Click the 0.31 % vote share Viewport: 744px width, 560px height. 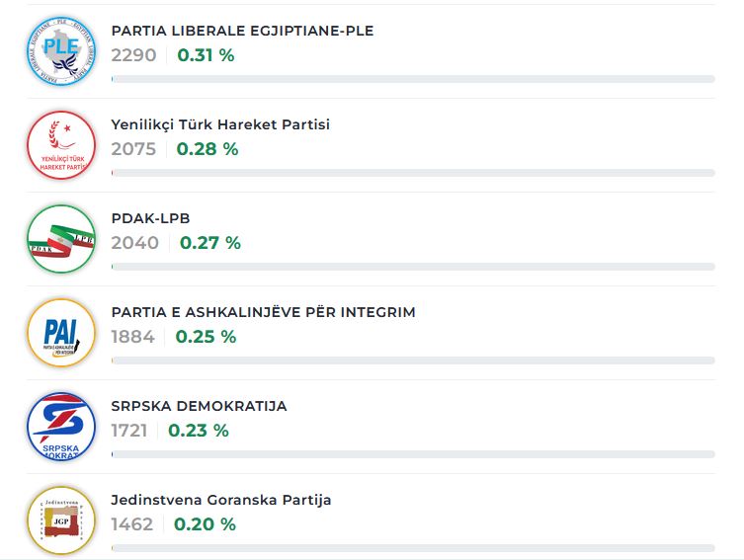(206, 55)
